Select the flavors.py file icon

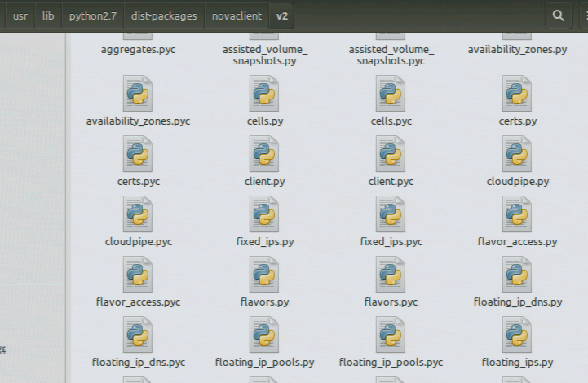[x=264, y=275]
